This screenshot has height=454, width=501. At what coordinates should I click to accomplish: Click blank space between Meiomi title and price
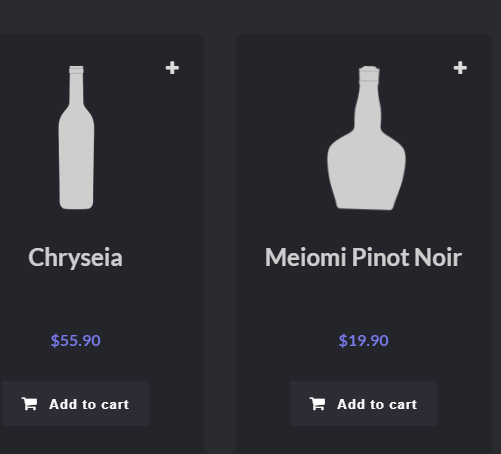(x=363, y=302)
